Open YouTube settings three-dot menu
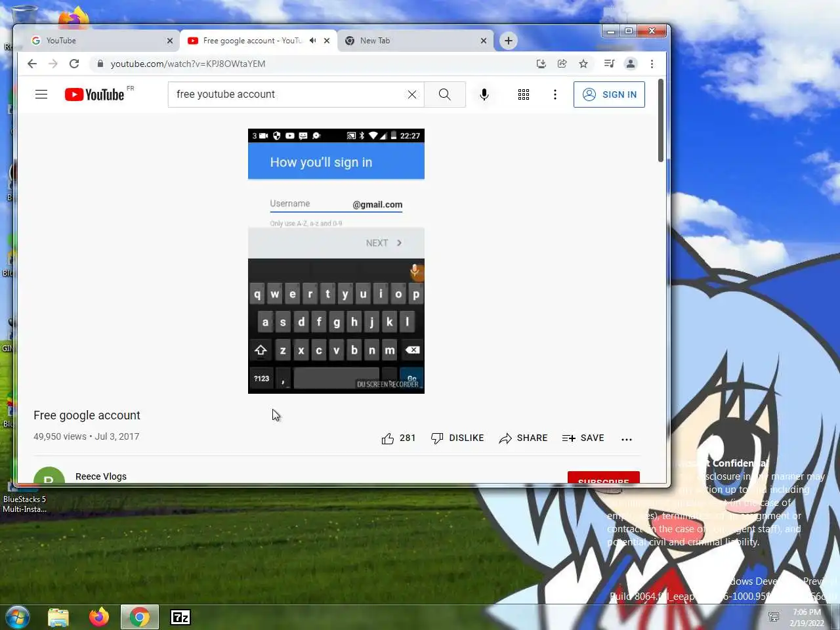 (x=555, y=94)
